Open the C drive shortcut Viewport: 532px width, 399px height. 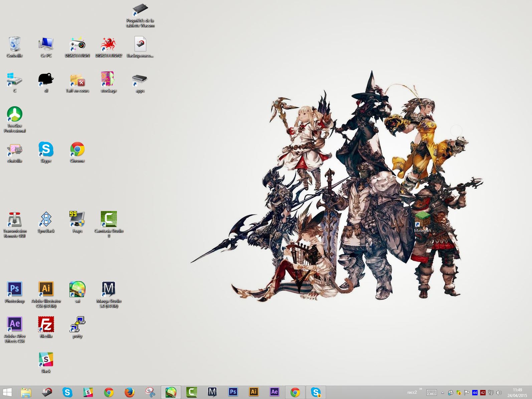click(15, 82)
